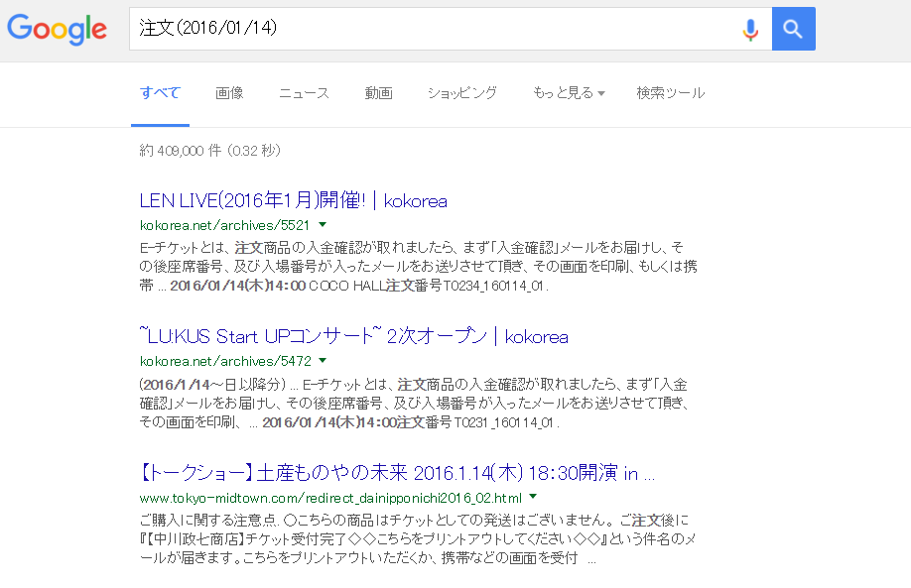This screenshot has height=588, width=911.
Task: Switch to the 動画 tab
Action: 379,93
